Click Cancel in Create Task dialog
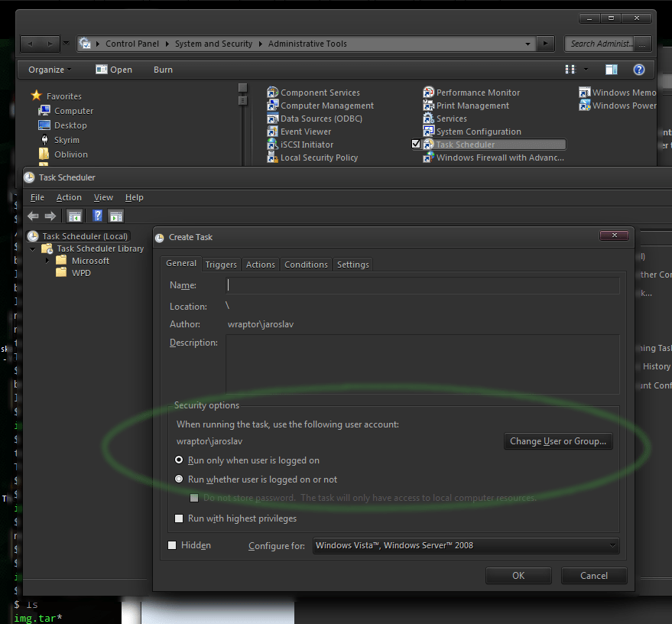The image size is (672, 624). [594, 575]
